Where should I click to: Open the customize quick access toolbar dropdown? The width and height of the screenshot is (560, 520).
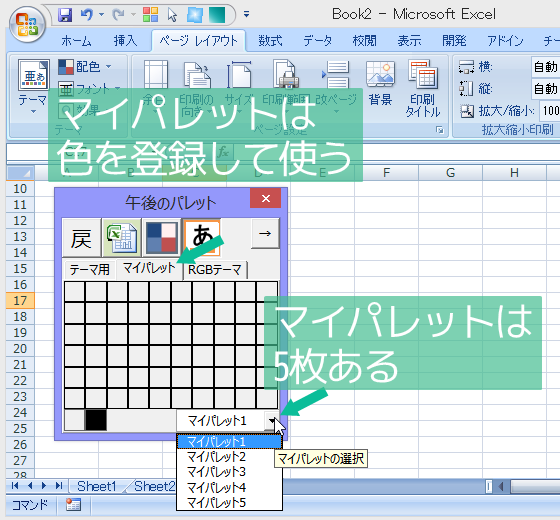click(x=246, y=15)
